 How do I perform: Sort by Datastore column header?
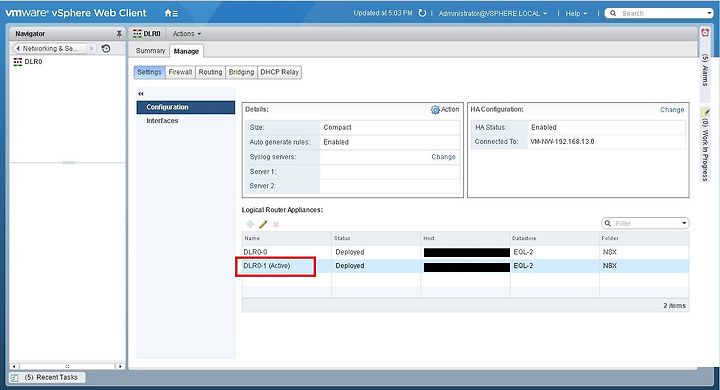click(x=555, y=238)
